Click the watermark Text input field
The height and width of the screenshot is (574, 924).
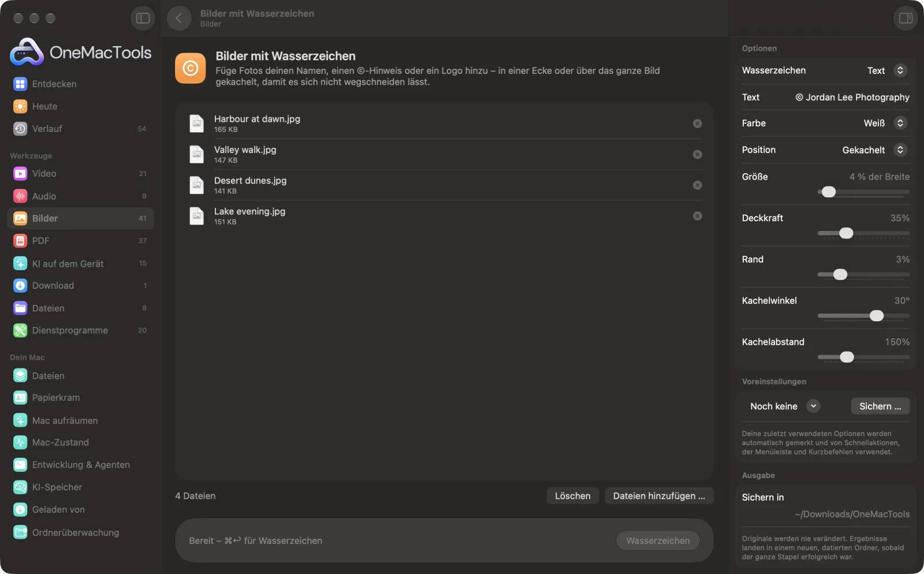pyautogui.click(x=852, y=97)
